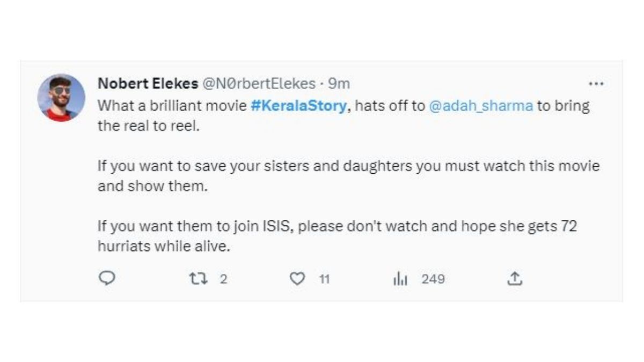Share the tweet using the upload icon
644x362 pixels.
514,278
